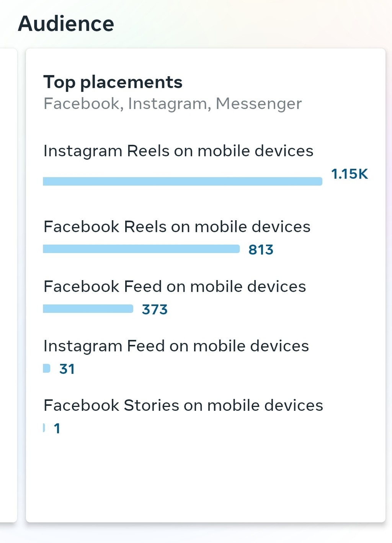Select the Top placements card title

pyautogui.click(x=113, y=82)
